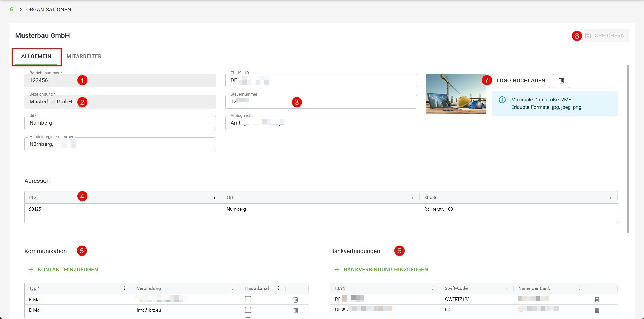Toggle Hauptkanal checkbox for info@brz.eu
The height and width of the screenshot is (319, 644).
point(248,310)
